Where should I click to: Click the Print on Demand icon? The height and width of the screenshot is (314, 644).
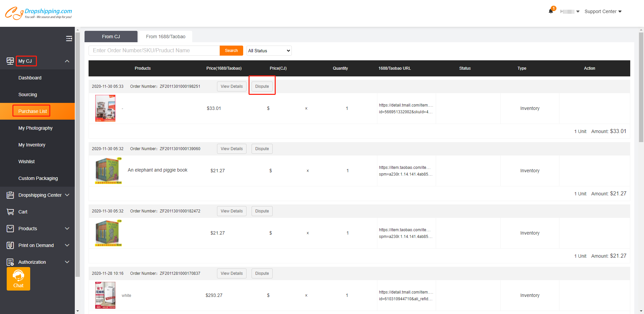tap(10, 245)
